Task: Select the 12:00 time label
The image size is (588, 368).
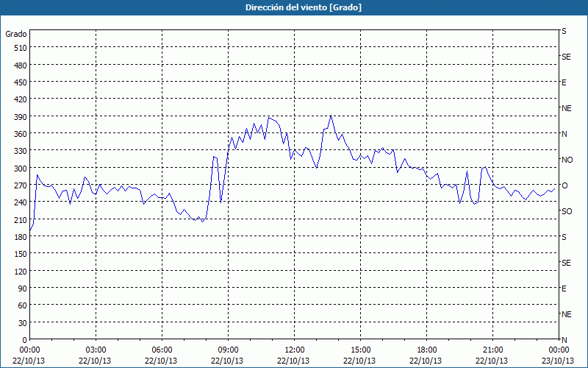Action: pos(295,350)
